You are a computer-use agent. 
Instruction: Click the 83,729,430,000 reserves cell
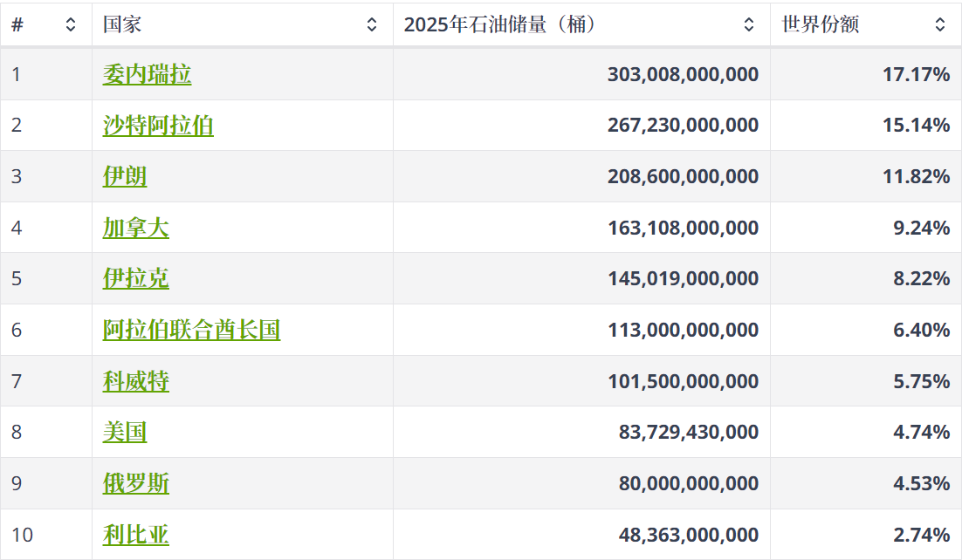(688, 433)
